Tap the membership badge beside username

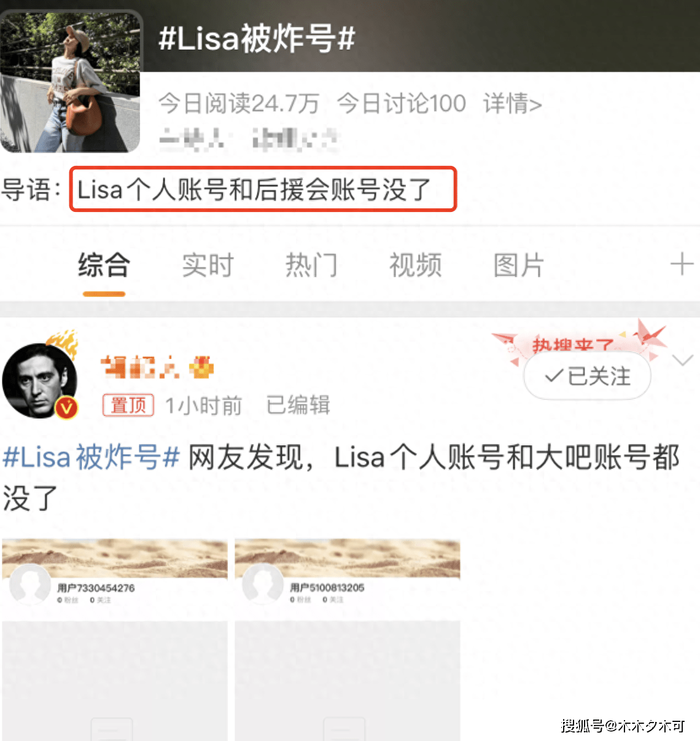tap(201, 367)
